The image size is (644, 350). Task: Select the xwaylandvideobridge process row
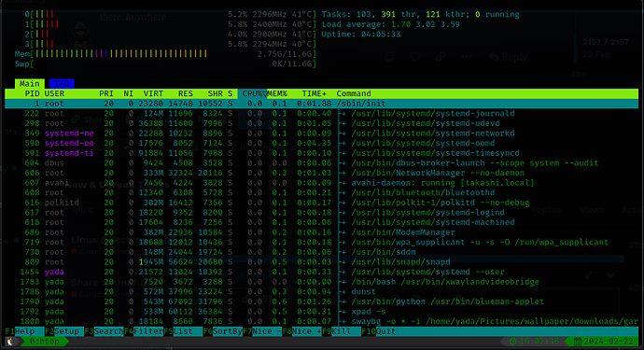point(322,282)
